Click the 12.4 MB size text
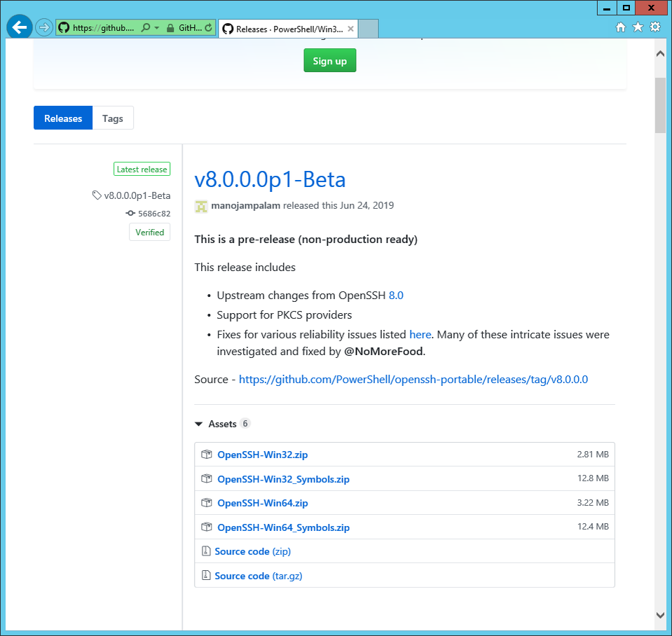 [593, 527]
